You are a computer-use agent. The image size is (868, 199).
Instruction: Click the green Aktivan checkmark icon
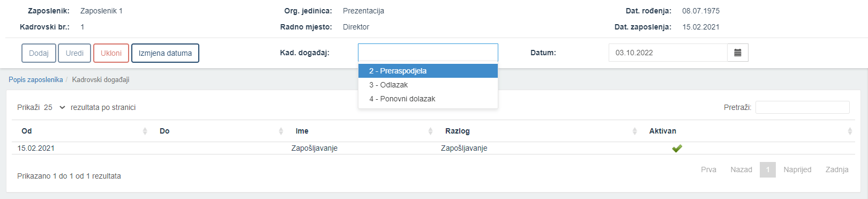[677, 149]
